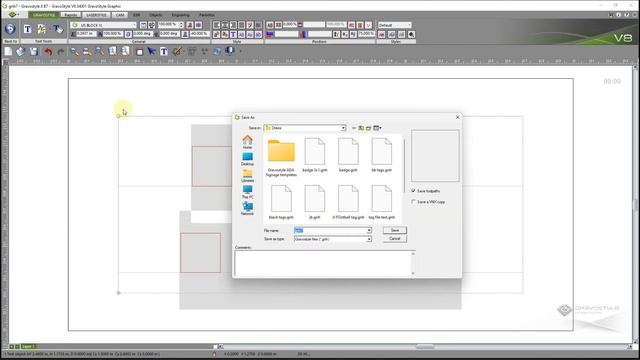Viewport: 640px width, 360px height.
Task: Open Libraries in Save As sidebar
Action: (247, 176)
